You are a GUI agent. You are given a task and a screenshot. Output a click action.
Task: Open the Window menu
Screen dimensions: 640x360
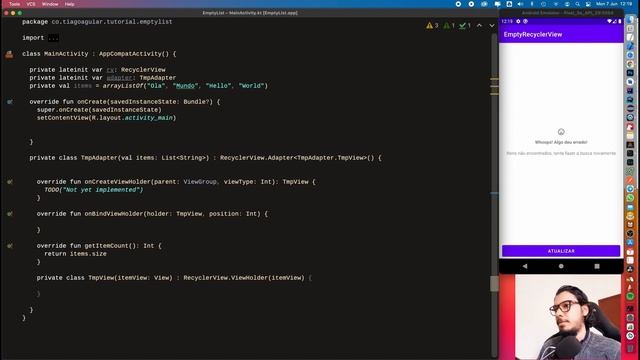pyautogui.click(x=50, y=4)
